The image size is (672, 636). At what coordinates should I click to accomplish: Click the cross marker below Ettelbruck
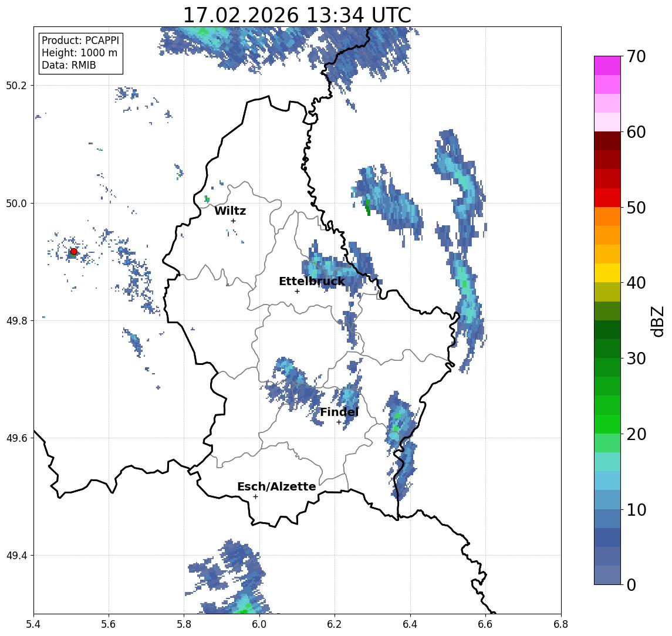pyautogui.click(x=297, y=292)
